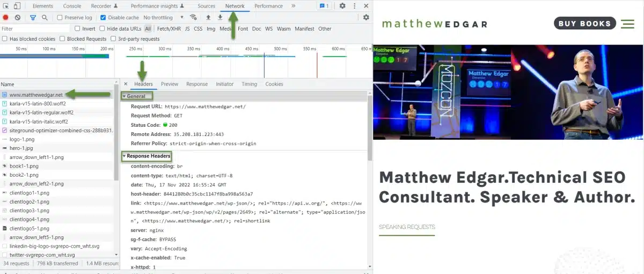Uncheck Disable cache checkbox

click(x=103, y=17)
